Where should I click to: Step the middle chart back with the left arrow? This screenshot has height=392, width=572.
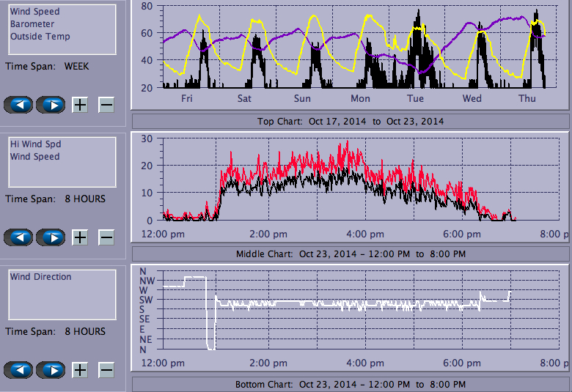[20, 237]
